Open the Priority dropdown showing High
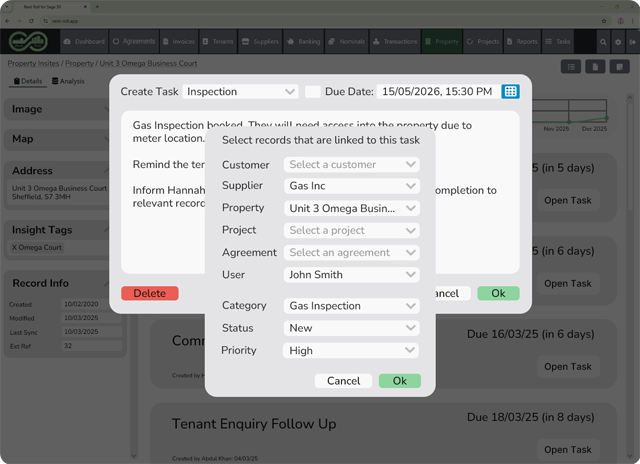640x464 pixels. pos(351,351)
